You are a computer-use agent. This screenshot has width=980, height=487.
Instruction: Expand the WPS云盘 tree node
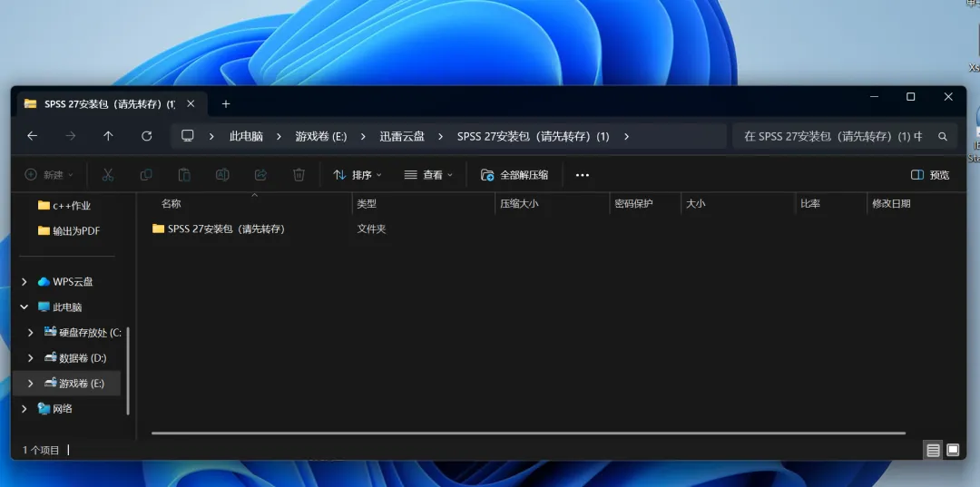click(24, 281)
